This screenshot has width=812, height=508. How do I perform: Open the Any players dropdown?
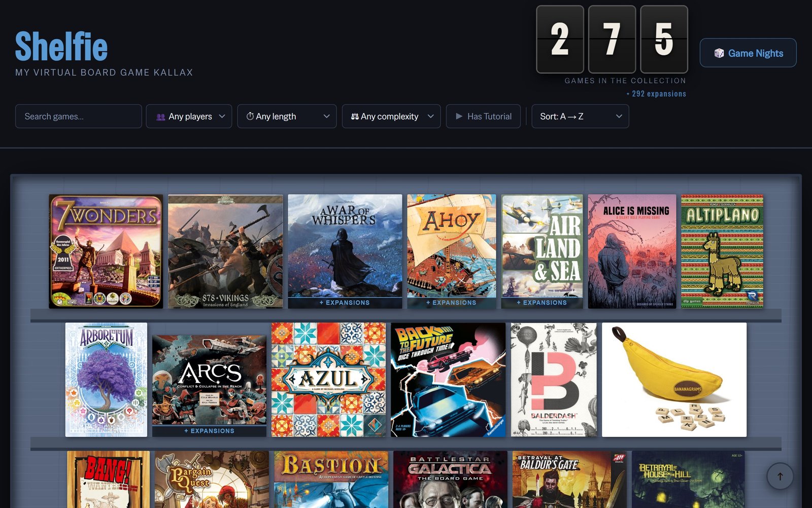189,116
